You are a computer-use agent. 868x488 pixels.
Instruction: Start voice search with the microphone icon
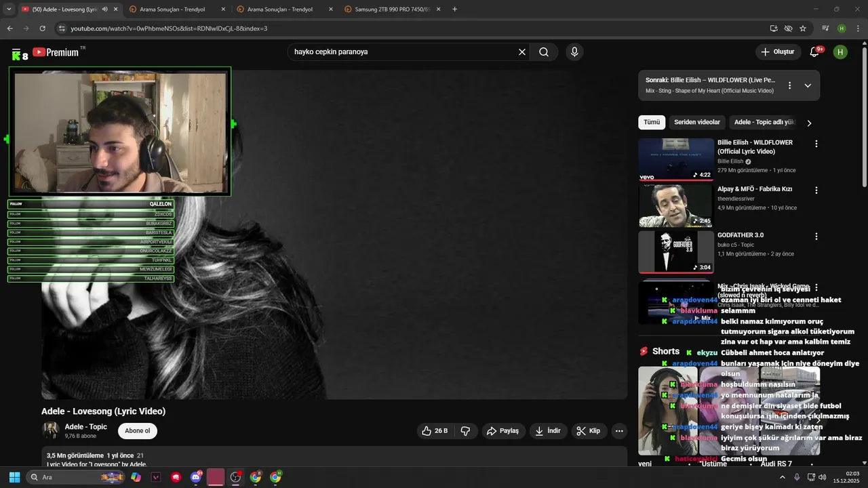(x=574, y=52)
